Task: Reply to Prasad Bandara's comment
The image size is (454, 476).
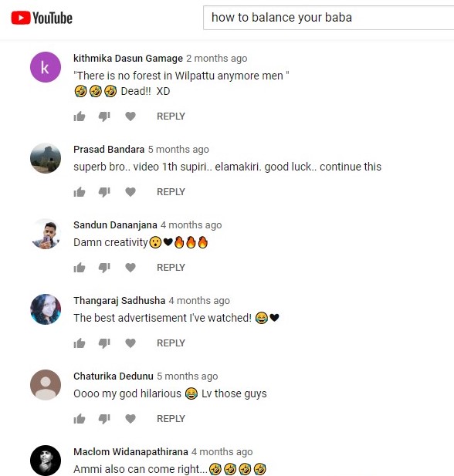Action: point(171,192)
